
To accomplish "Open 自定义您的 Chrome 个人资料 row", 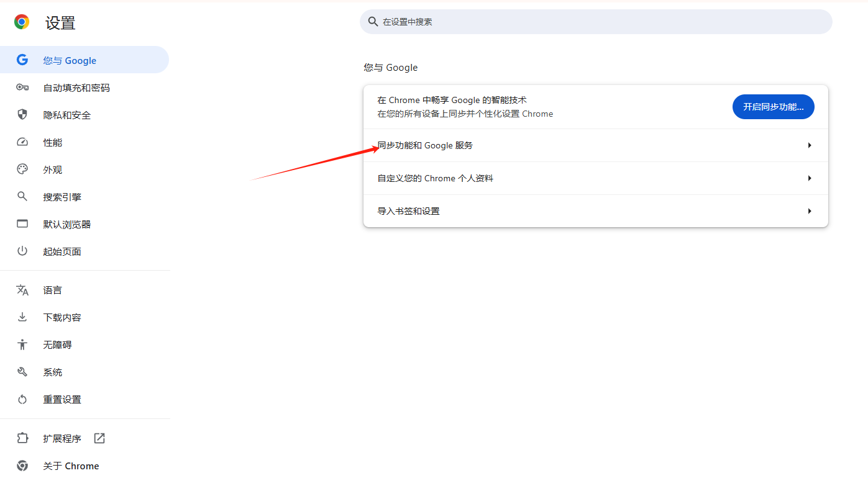I will coord(596,178).
